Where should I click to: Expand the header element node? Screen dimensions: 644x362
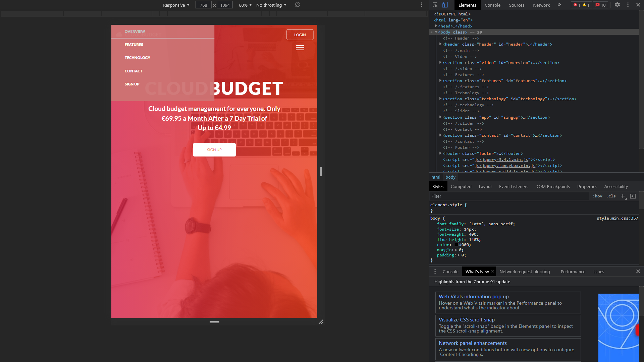click(440, 44)
